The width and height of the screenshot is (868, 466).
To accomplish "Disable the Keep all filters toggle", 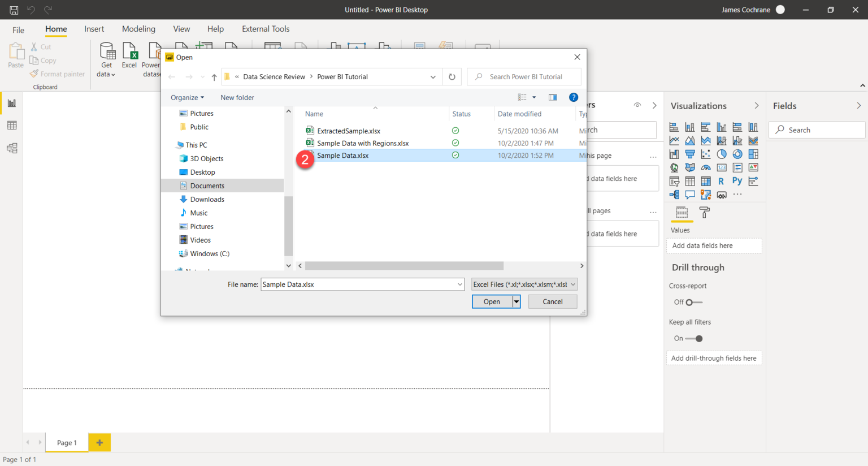I will pyautogui.click(x=693, y=338).
